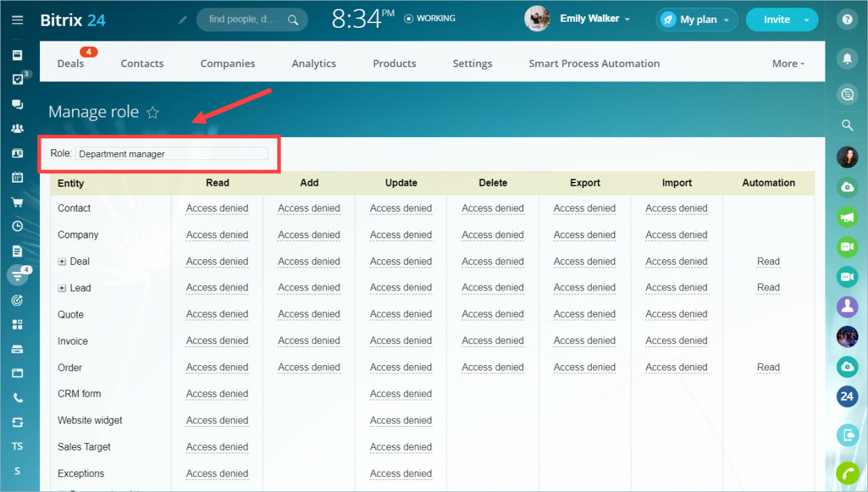Click the 8:34 PM clock
Screen dimensions: 868x492
coord(362,19)
